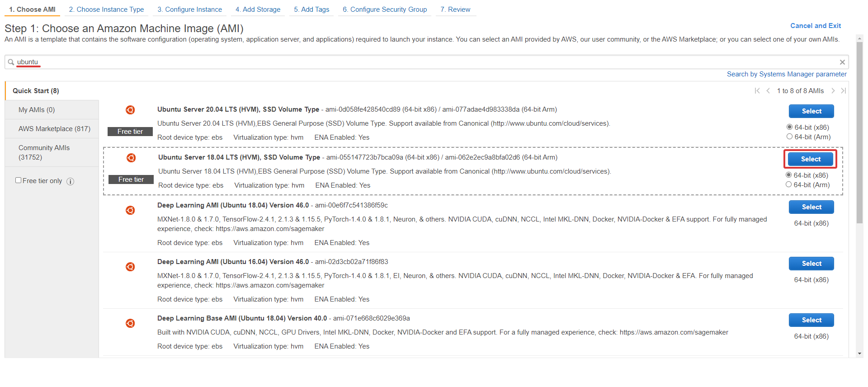Go to next page of AMIs
Screen dimensions: 868x387
(833, 91)
